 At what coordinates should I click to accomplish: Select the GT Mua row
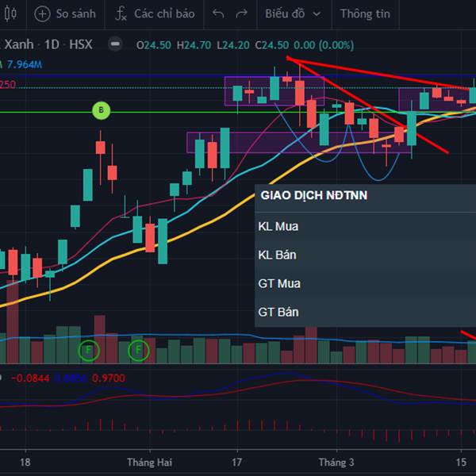coord(366,283)
